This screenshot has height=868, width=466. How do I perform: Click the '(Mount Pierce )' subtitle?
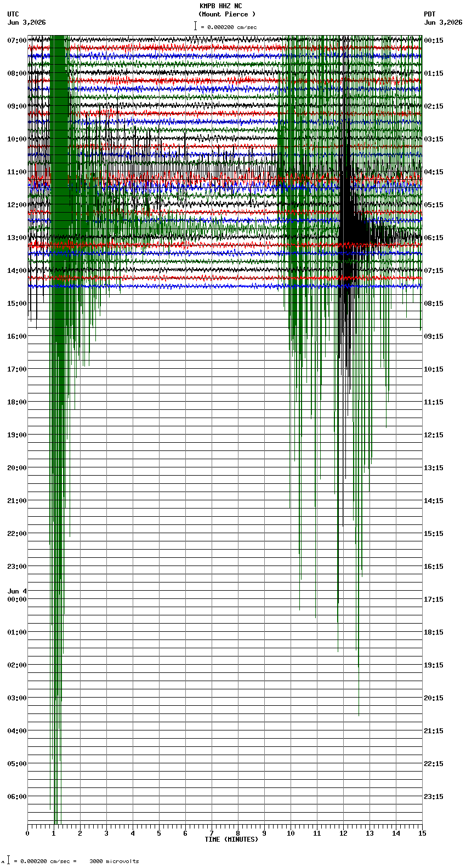(x=227, y=14)
